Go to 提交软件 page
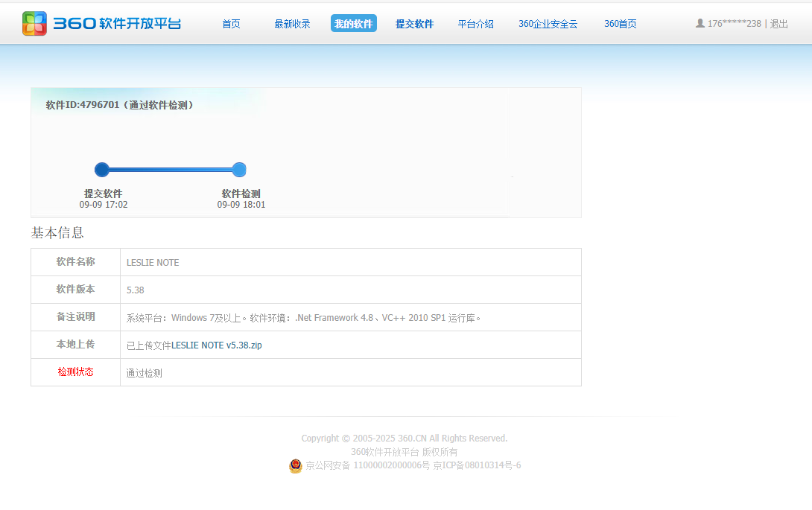This screenshot has height=510, width=812. (x=414, y=24)
